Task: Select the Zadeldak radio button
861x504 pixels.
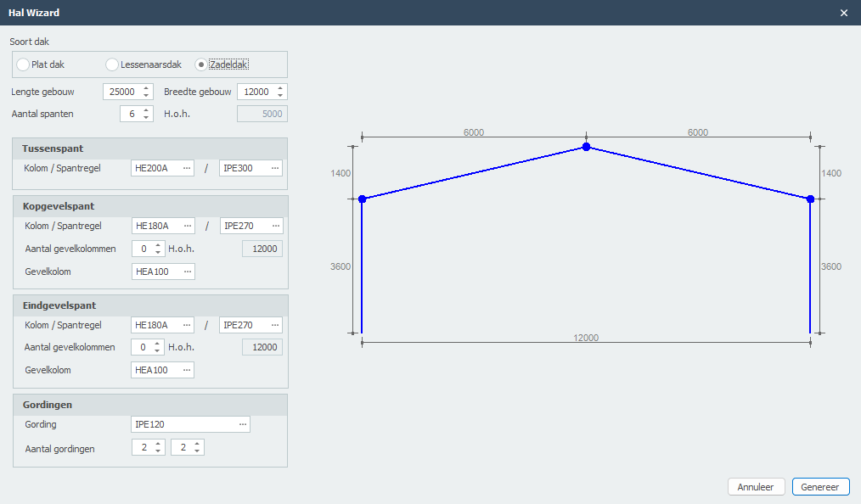Action: (201, 64)
